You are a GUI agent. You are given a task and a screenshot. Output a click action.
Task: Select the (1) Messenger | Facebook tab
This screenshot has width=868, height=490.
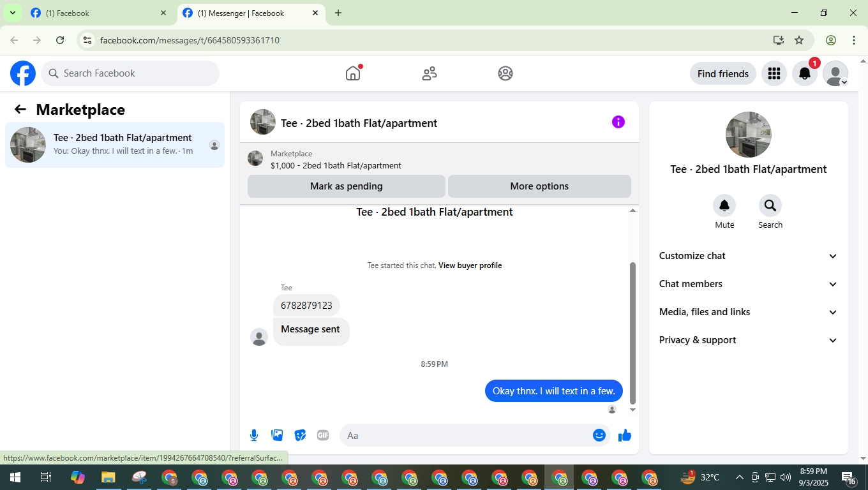(x=250, y=13)
